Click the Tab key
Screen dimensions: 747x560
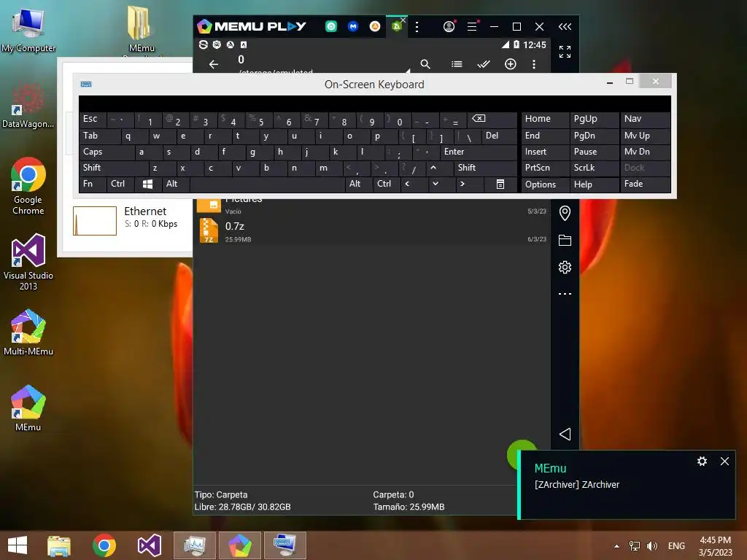click(99, 136)
